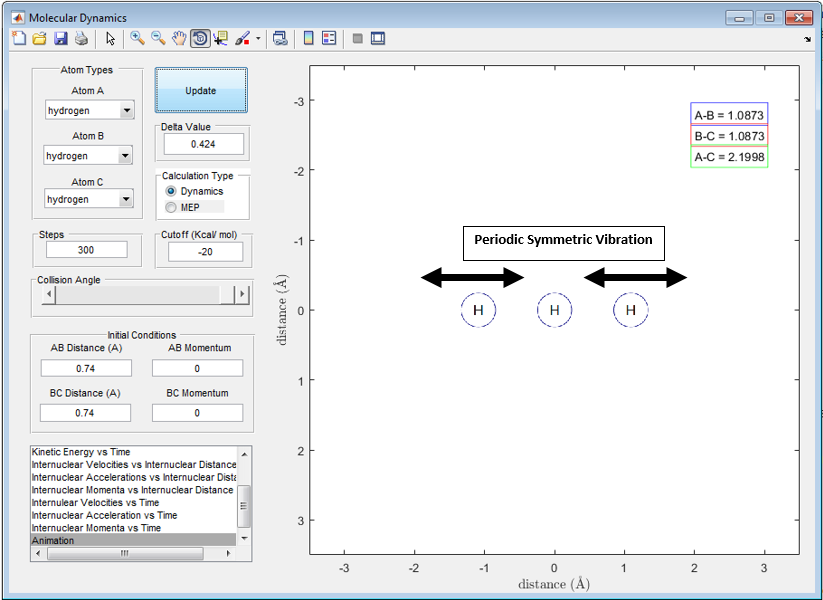Select 'Internuclear Accelerations vs Internuclear Distance' entry
This screenshot has height=600, width=823.
[x=134, y=477]
